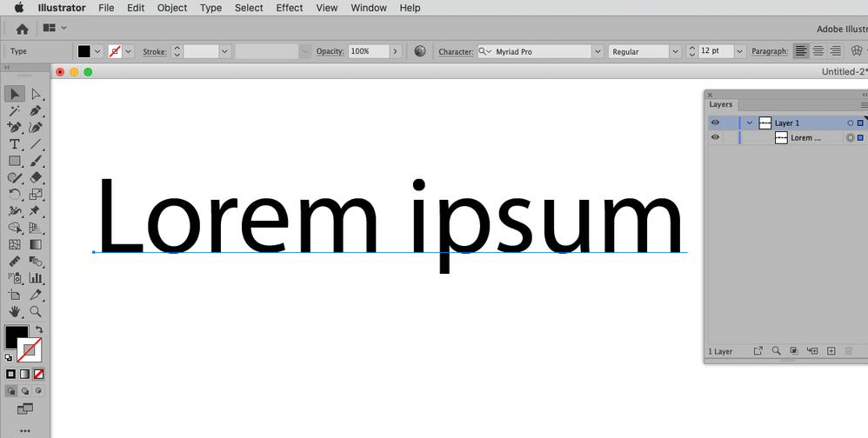The image size is (868, 438).
Task: Open the Object menu
Action: (x=172, y=8)
